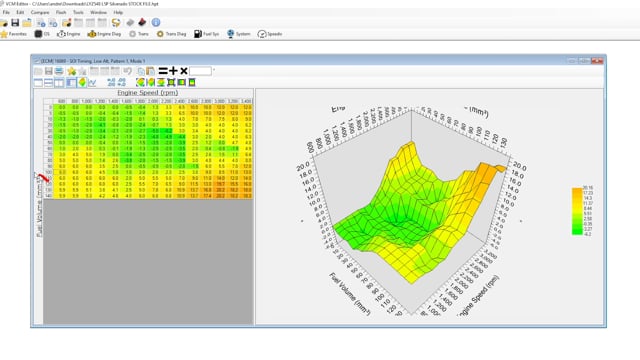Open the Tools menu
Screen dimensions: 640x360
(x=78, y=13)
